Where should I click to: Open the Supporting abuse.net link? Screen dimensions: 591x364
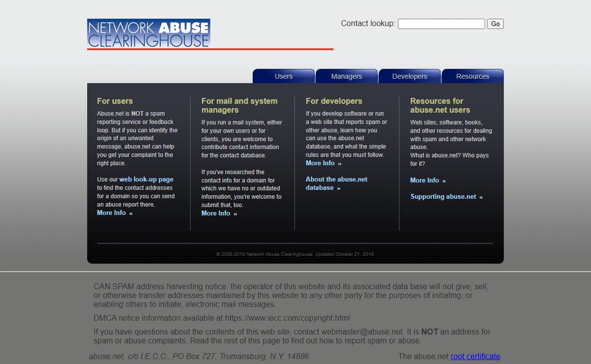(447, 197)
